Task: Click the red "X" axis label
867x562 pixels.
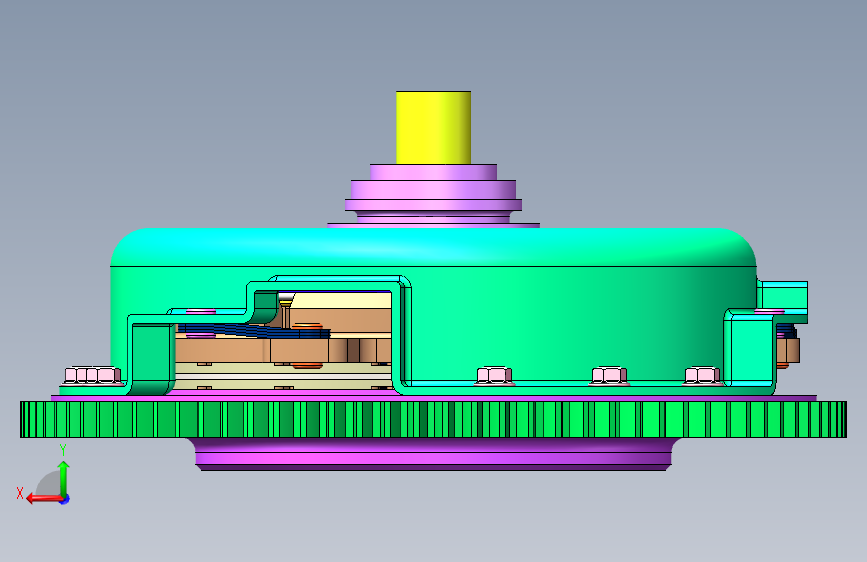Action: pos(20,493)
